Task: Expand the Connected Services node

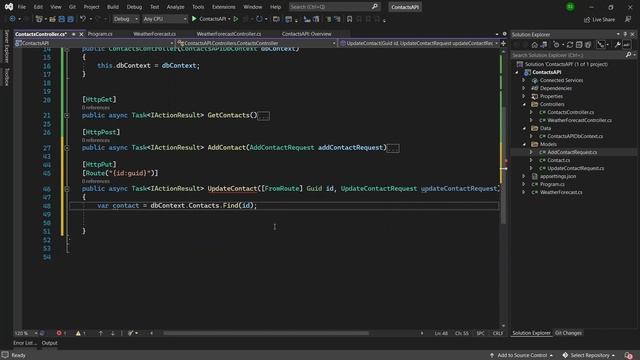Action: 524,80
